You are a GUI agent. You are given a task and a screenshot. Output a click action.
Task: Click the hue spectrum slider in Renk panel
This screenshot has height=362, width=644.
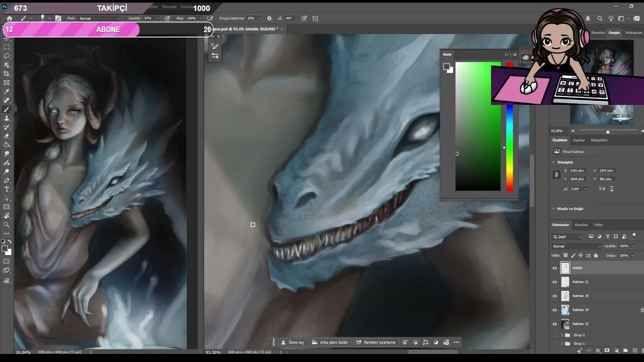click(510, 148)
